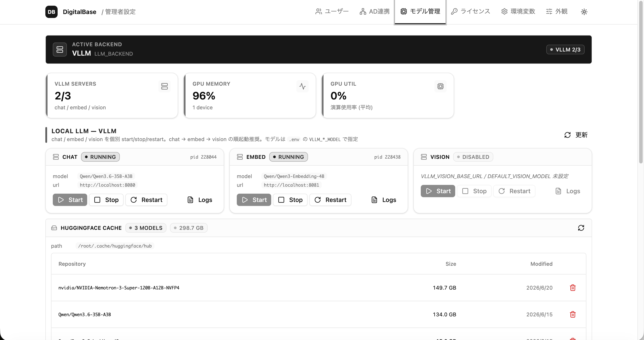The image size is (644, 340).
Task: Click the CHAT server card icon
Action: [x=56, y=157]
